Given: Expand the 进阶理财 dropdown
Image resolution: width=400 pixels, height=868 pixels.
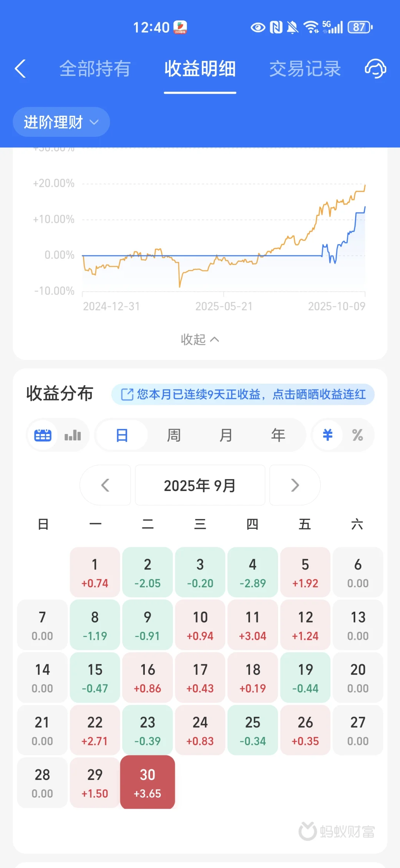Looking at the screenshot, I should tap(61, 122).
